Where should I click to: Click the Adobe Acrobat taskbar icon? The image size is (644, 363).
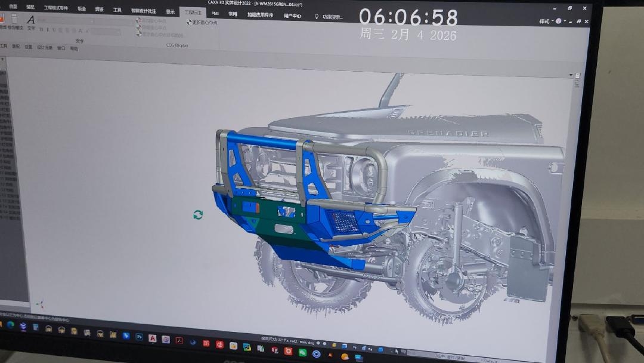179,340
